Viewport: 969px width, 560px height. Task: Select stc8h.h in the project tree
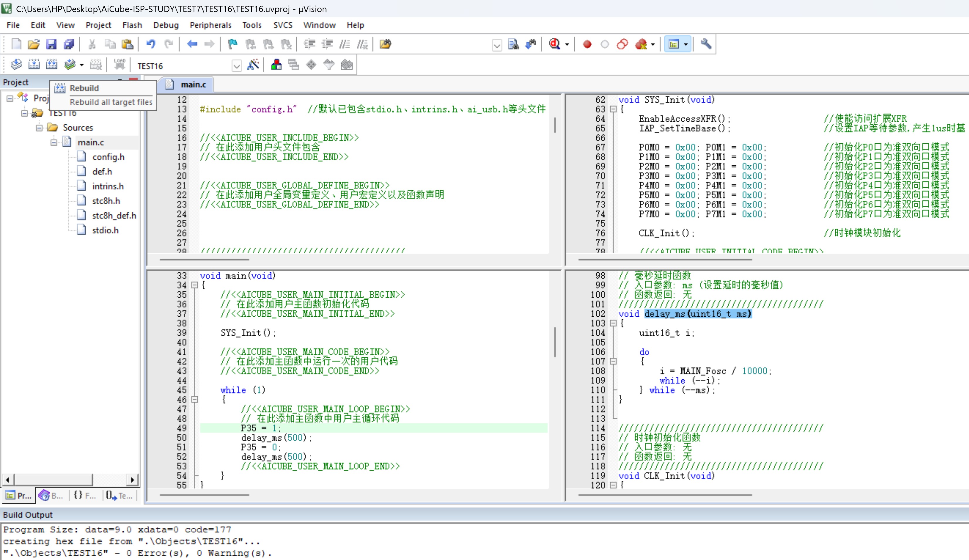[106, 201]
